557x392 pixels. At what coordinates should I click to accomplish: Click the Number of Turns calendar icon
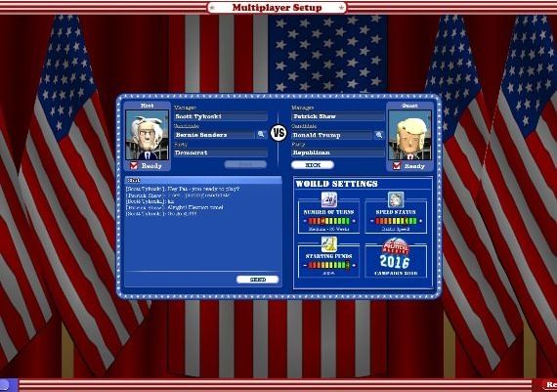(x=329, y=199)
